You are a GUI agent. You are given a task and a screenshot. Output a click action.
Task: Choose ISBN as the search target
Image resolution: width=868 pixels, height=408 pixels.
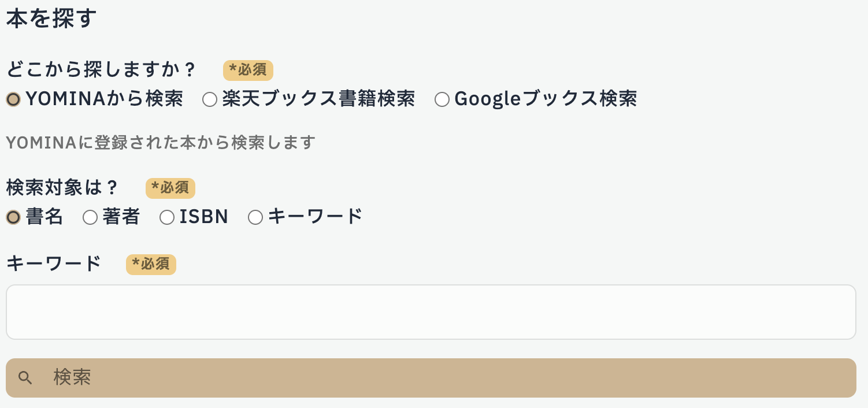coord(167,217)
